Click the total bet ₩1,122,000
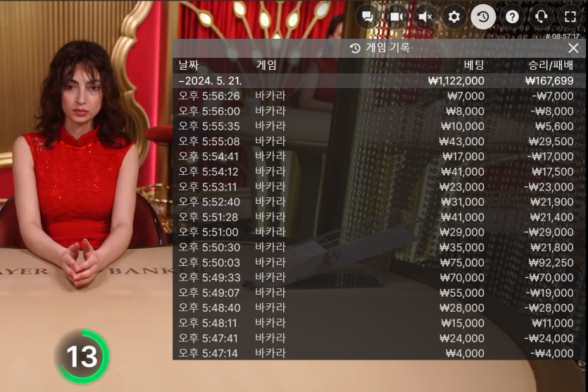 [456, 81]
